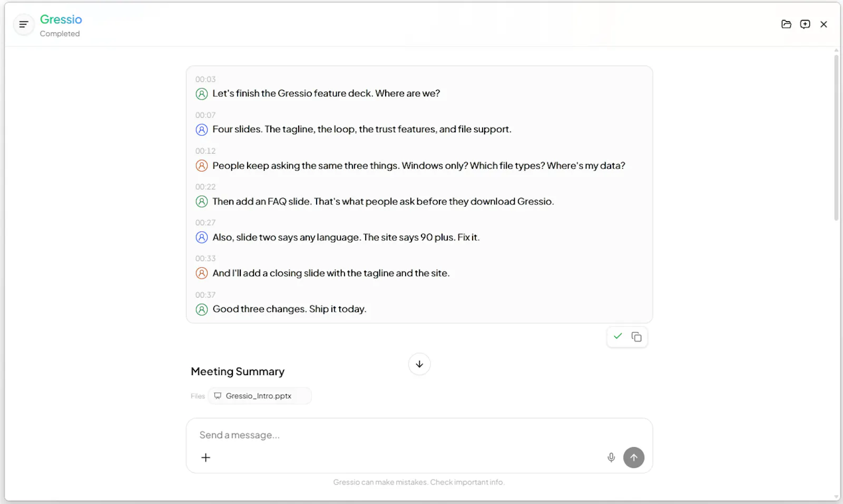Select the 00:33 timestamp
The image size is (843, 504).
(205, 259)
